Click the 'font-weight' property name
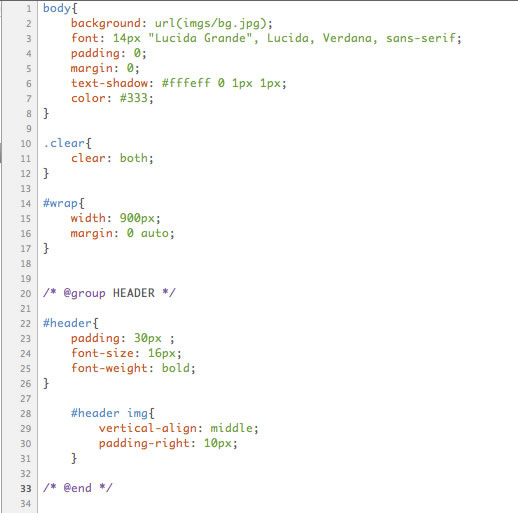The height and width of the screenshot is (513, 518). (109, 368)
